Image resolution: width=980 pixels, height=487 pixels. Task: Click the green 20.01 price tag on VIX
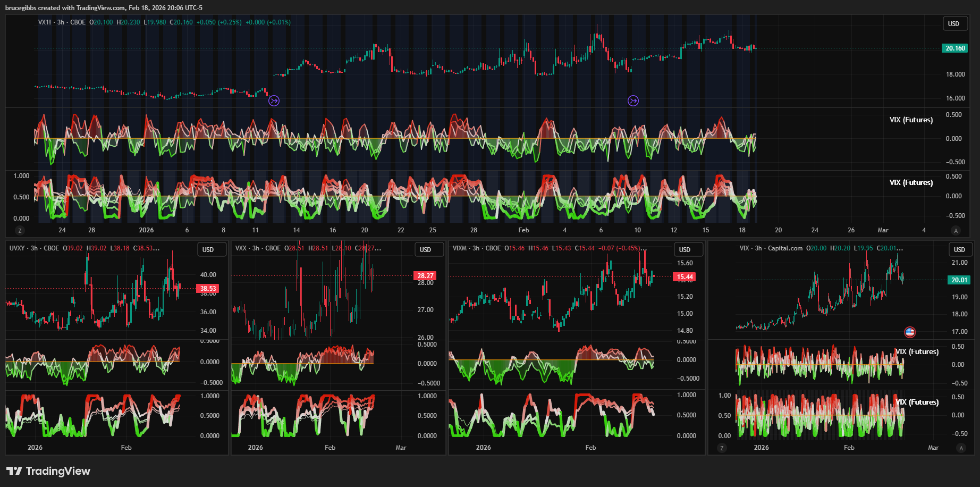(959, 280)
